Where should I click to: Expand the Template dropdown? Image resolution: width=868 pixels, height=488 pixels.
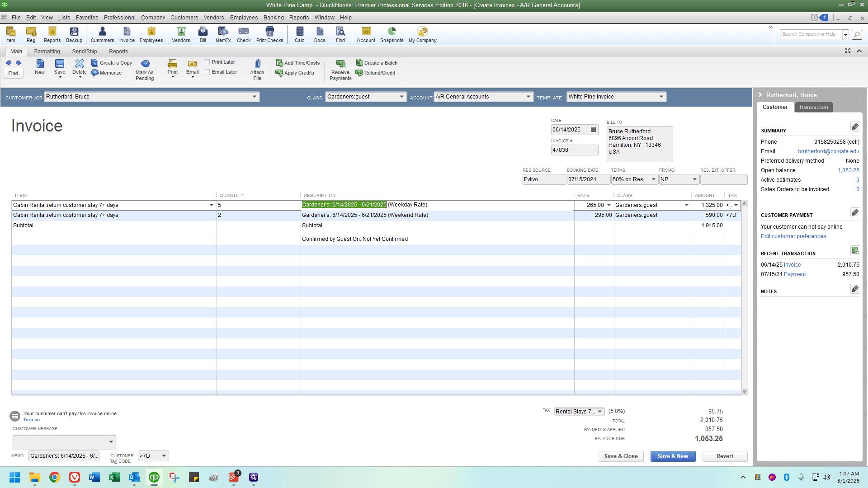(x=661, y=97)
